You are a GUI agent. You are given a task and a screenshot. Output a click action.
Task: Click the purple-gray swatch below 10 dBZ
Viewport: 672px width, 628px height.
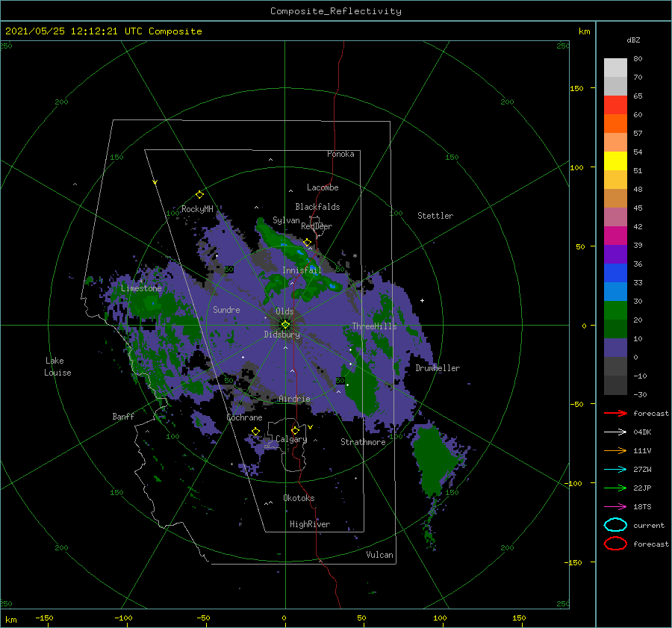point(615,348)
